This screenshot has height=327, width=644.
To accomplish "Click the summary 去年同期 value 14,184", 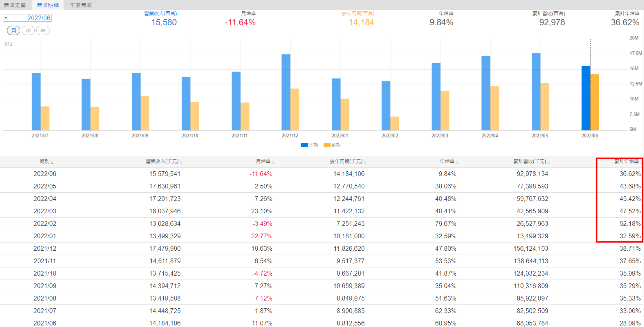I will pyautogui.click(x=361, y=23).
